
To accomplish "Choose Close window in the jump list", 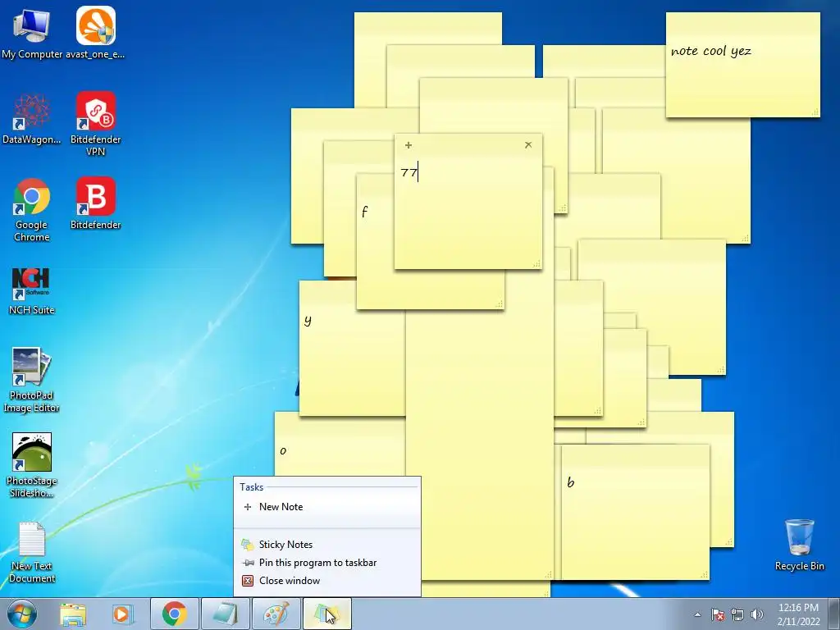I will point(326,581).
